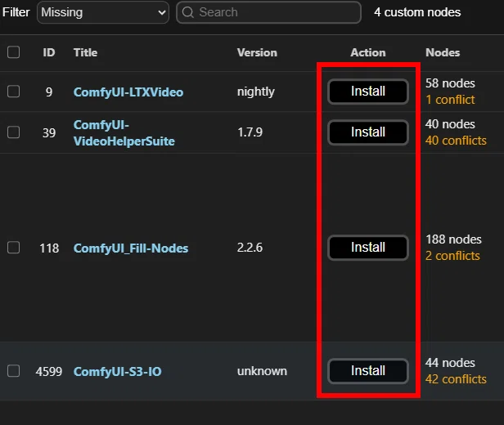Click the dropdown arrow on Filter
This screenshot has width=504, height=425.
(x=162, y=13)
